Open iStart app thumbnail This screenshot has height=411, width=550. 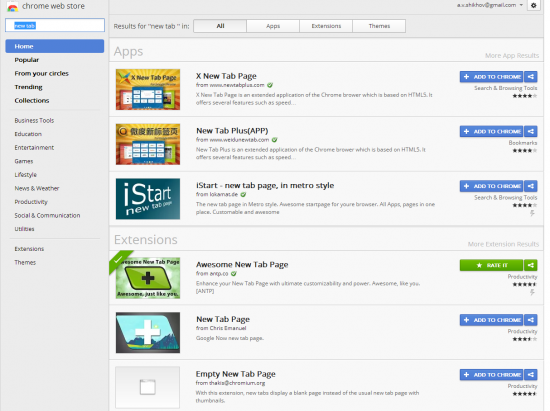click(x=148, y=199)
